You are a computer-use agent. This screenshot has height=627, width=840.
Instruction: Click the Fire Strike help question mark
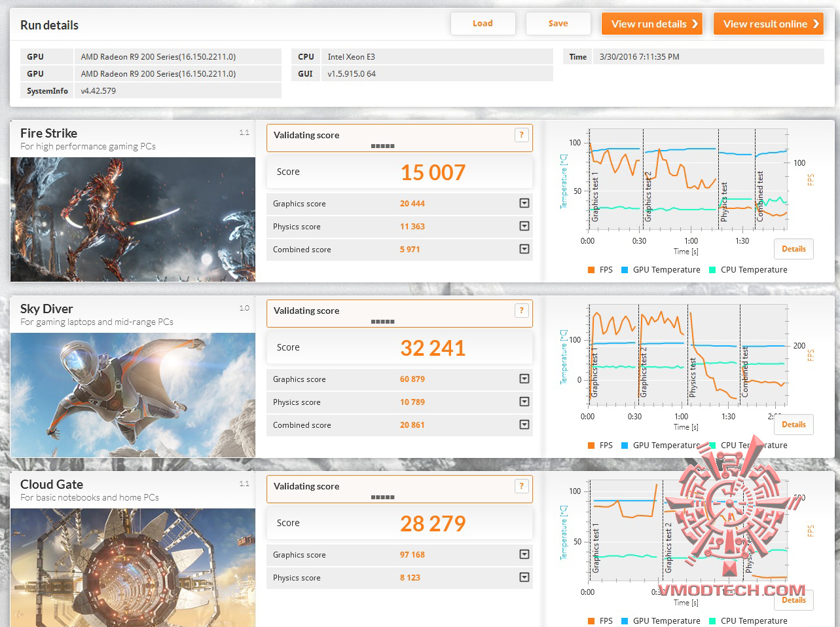521,135
